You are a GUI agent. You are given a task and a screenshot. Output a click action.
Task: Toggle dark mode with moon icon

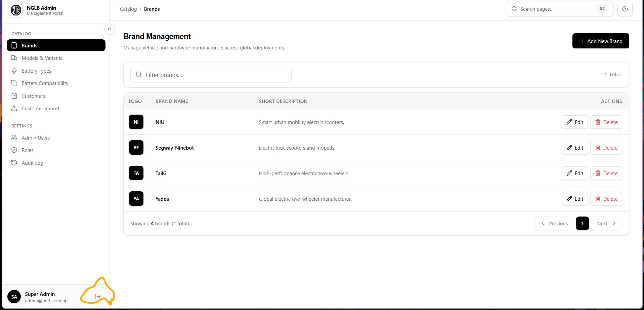(625, 9)
